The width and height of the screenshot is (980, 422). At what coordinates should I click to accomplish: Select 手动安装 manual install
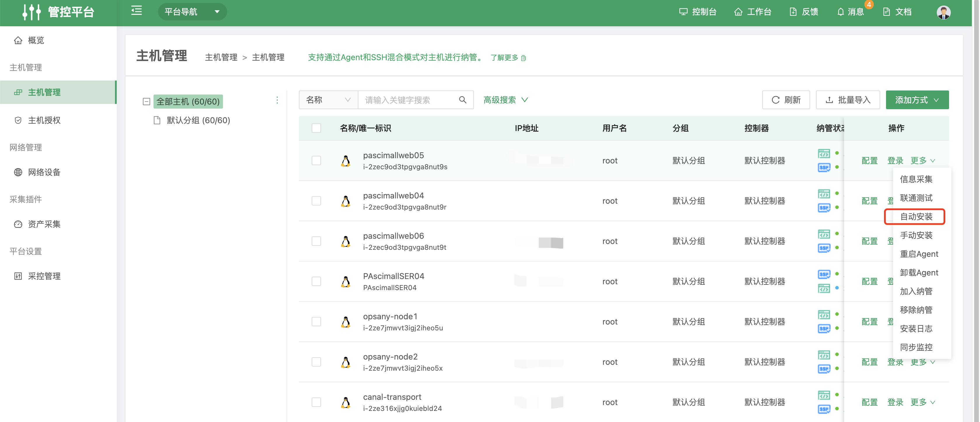pyautogui.click(x=916, y=235)
